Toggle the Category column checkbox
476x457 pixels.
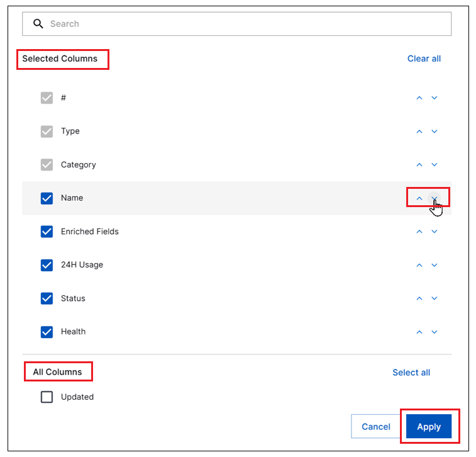click(x=47, y=165)
